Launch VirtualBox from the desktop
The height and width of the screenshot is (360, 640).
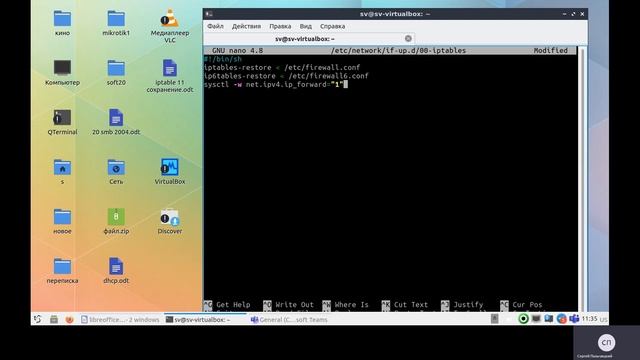click(170, 167)
